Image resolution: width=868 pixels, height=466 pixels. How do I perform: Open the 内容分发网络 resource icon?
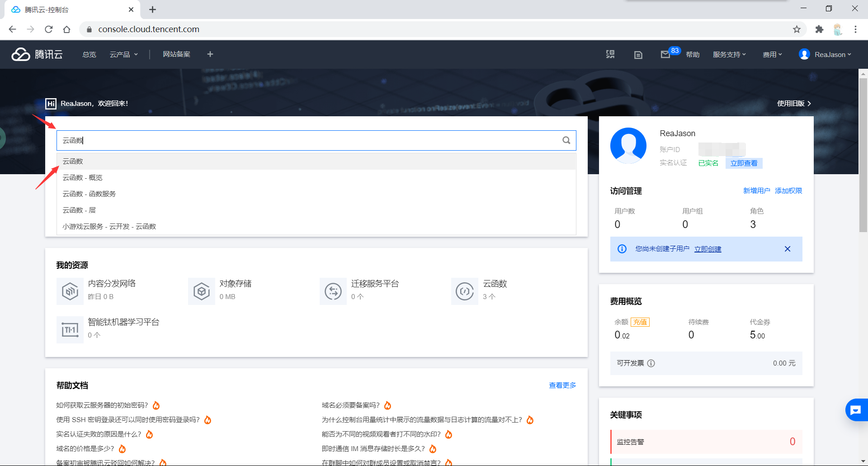click(x=70, y=291)
